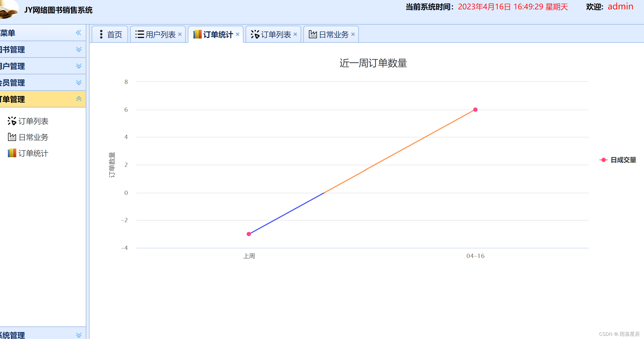
Task: Switch to the 订单列表 tab
Action: (x=273, y=34)
